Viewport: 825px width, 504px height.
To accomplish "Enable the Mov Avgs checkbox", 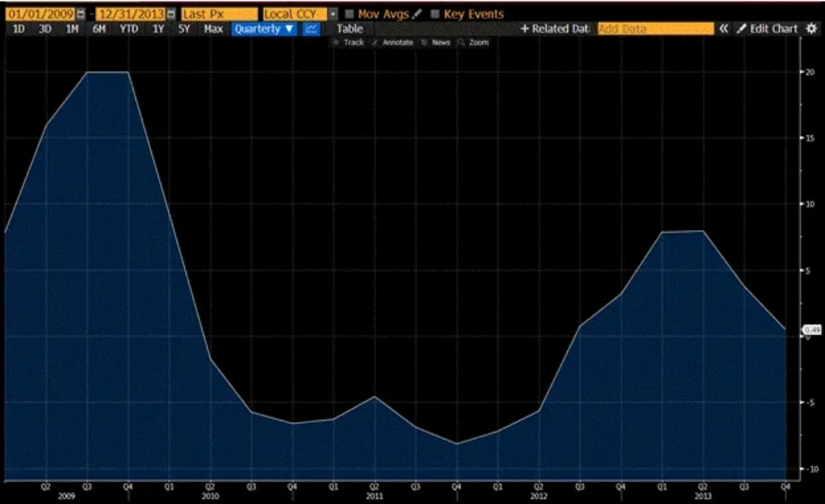I will 349,14.
